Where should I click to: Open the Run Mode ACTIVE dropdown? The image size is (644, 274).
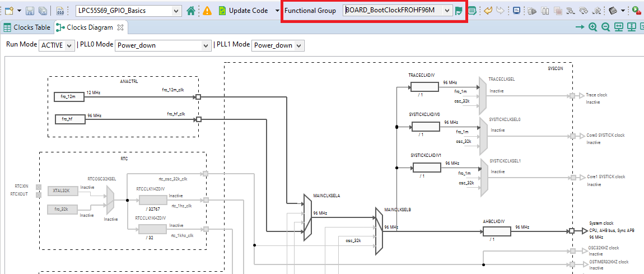(57, 45)
